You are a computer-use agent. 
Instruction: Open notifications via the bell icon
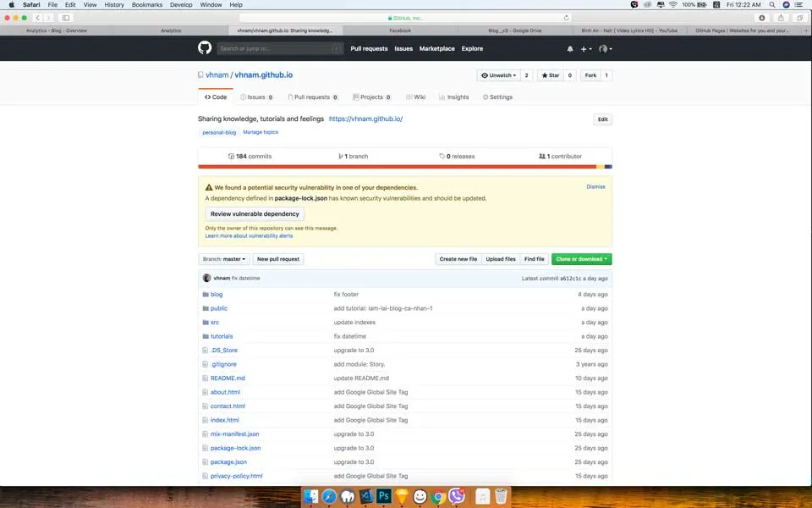(x=570, y=48)
